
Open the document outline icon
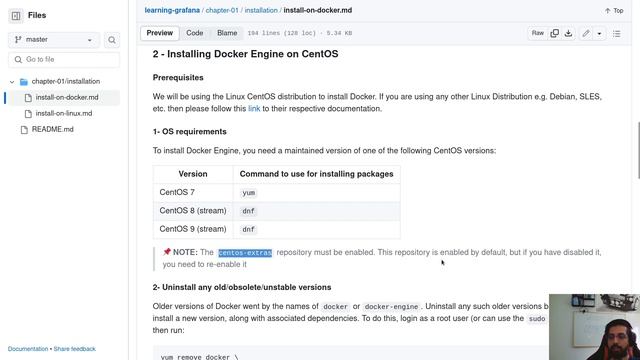pos(616,33)
